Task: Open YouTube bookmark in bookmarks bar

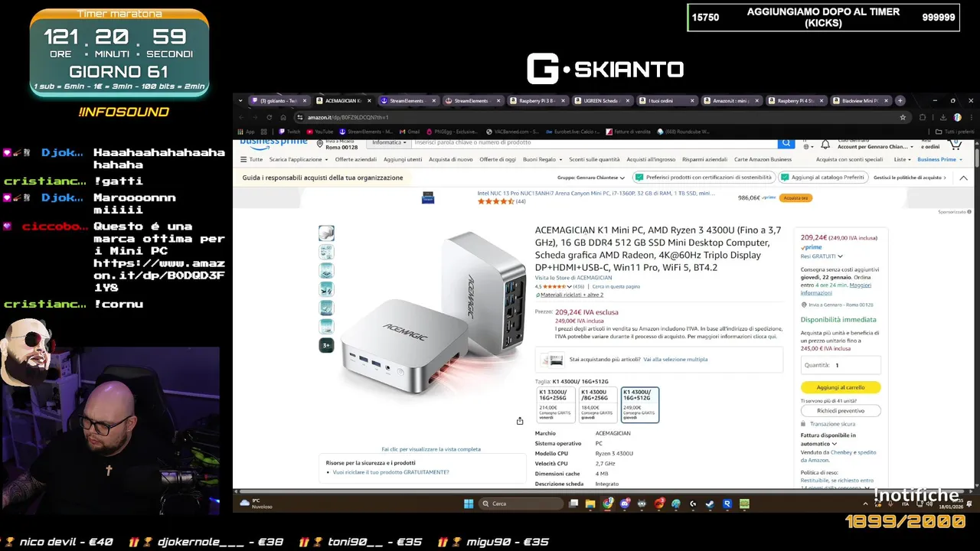Action: (320, 132)
